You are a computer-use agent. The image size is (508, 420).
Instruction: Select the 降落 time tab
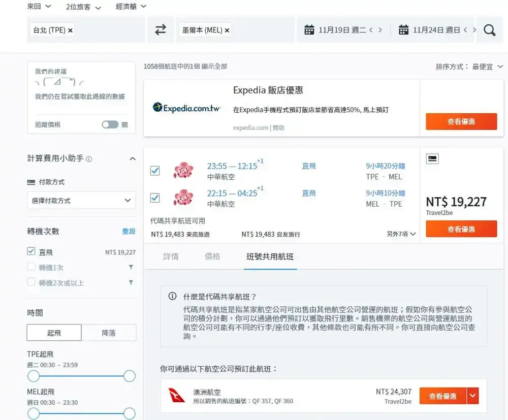point(109,333)
